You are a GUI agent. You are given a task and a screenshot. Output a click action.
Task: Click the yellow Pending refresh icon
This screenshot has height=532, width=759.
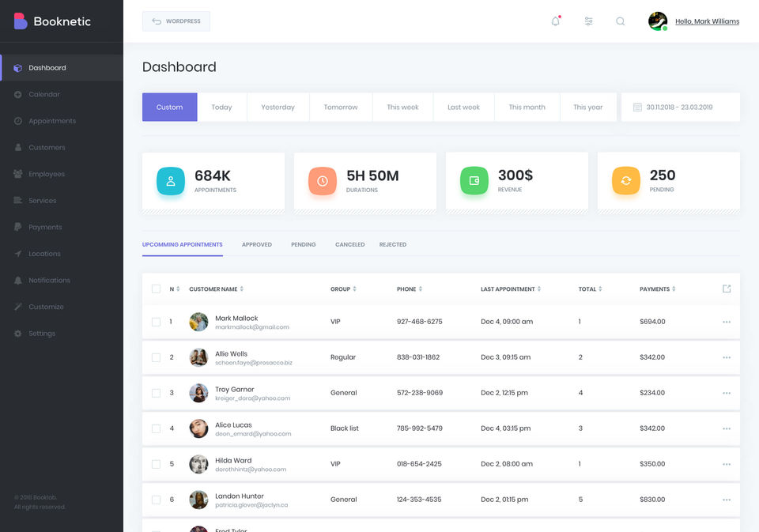[626, 180]
